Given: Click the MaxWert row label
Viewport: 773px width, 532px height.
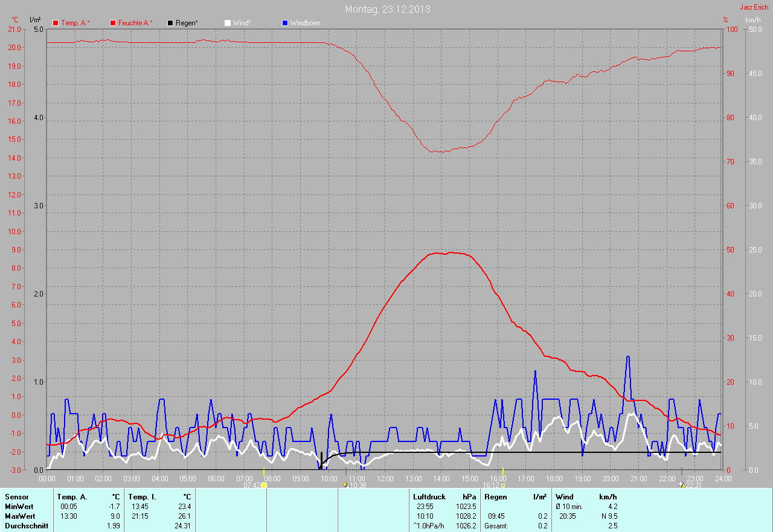Looking at the screenshot, I should [19, 516].
